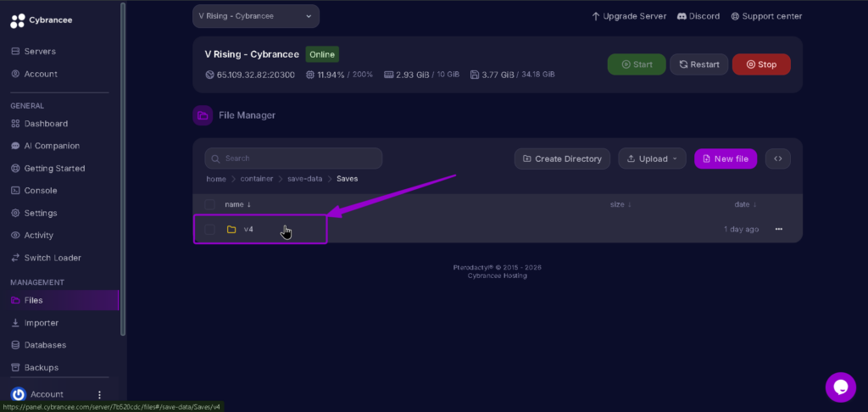This screenshot has height=412, width=868.
Task: Click the code brackets button
Action: pyautogui.click(x=778, y=159)
